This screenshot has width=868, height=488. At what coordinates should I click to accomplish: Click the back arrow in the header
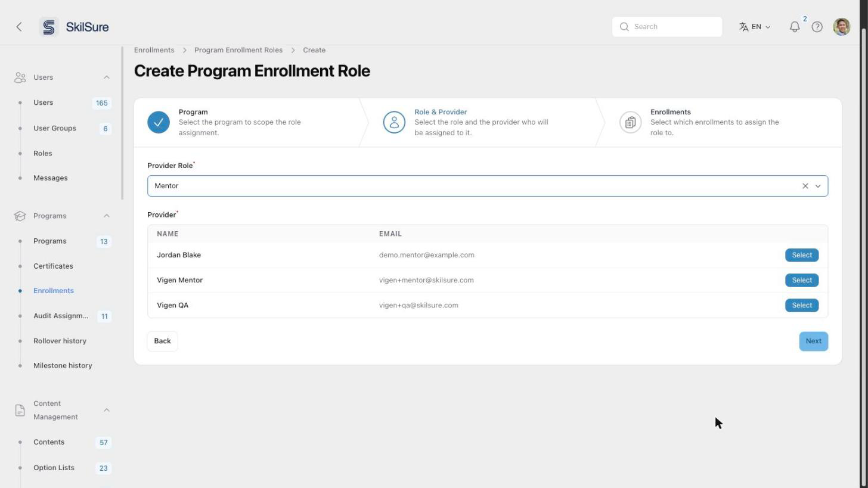(x=19, y=27)
